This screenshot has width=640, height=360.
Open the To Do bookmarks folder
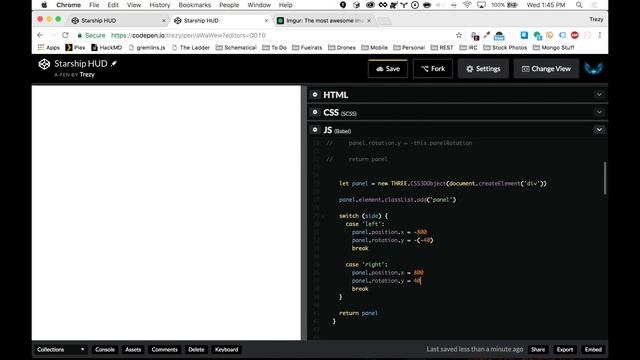274,47
